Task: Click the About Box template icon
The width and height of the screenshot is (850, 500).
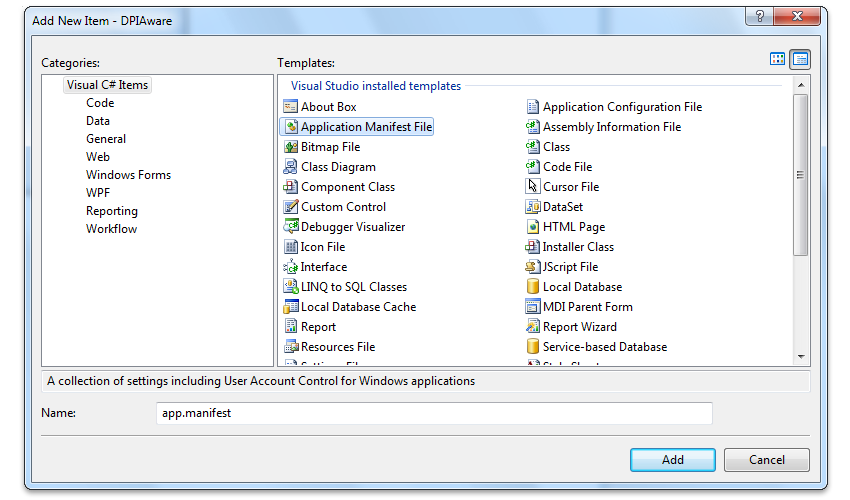Action: [291, 107]
